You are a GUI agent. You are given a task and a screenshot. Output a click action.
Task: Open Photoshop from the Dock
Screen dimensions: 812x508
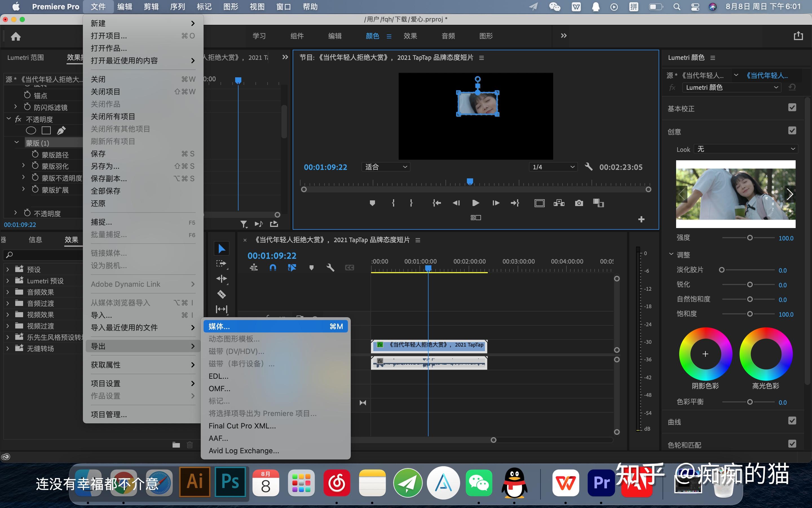coord(230,482)
